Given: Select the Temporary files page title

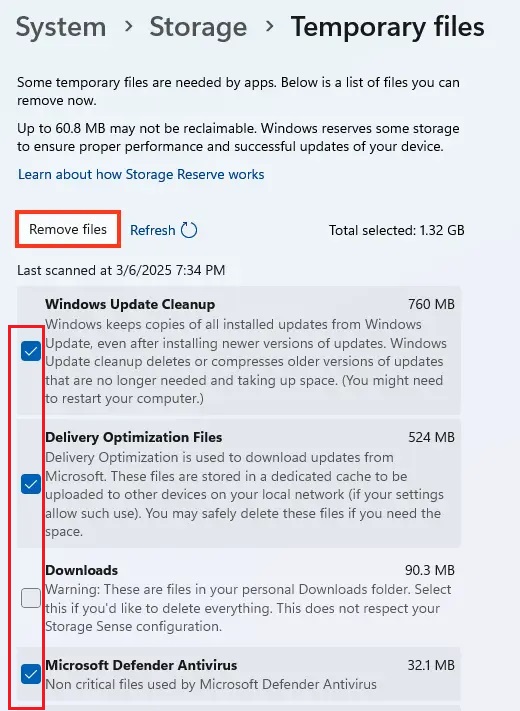Looking at the screenshot, I should pos(388,27).
